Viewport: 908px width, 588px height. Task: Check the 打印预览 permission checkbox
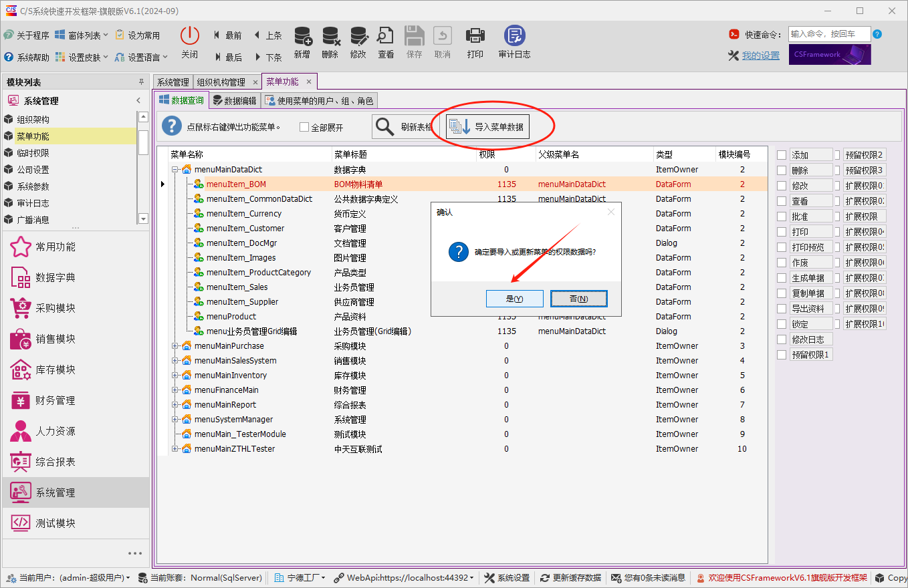click(782, 247)
